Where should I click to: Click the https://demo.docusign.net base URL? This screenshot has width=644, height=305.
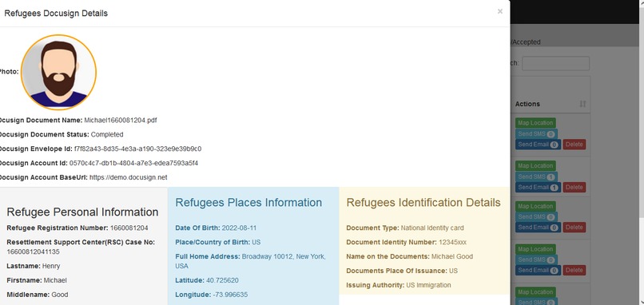pos(128,177)
